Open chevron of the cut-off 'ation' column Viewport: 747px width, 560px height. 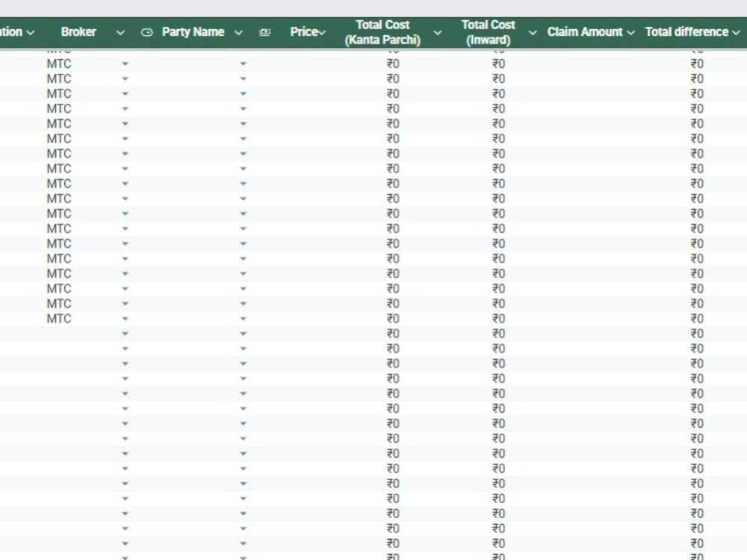[x=31, y=33]
